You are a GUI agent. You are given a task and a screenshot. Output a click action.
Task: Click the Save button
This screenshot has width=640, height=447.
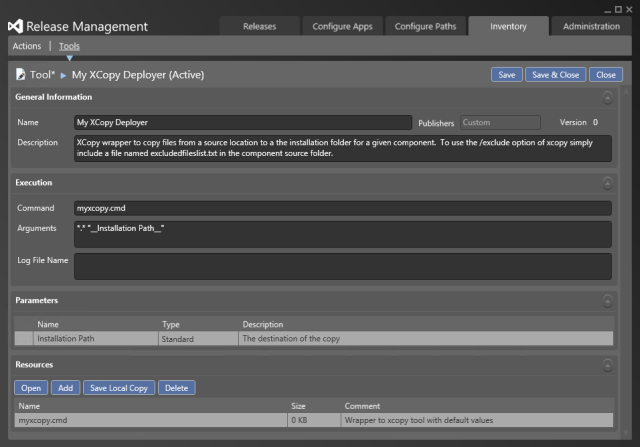tap(507, 75)
